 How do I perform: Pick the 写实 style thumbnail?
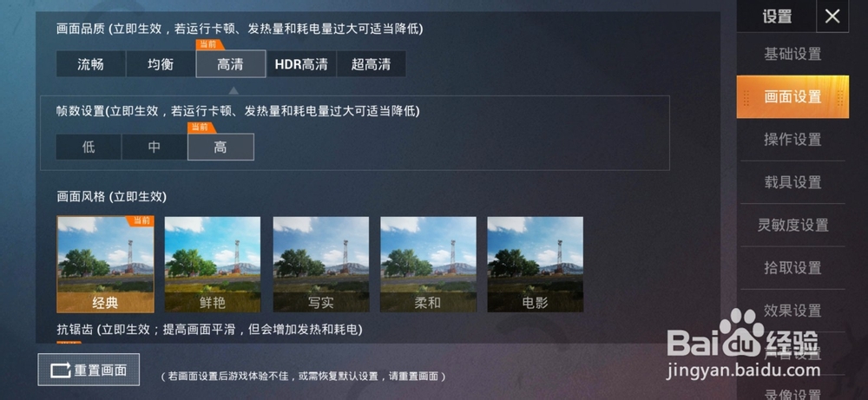point(321,265)
